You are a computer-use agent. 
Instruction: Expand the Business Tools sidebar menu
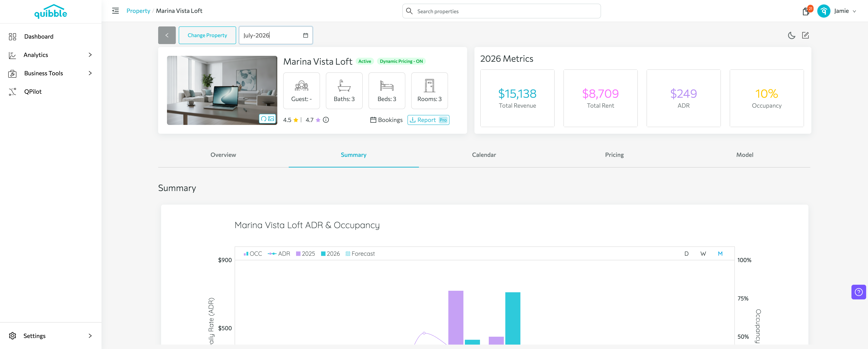point(51,73)
